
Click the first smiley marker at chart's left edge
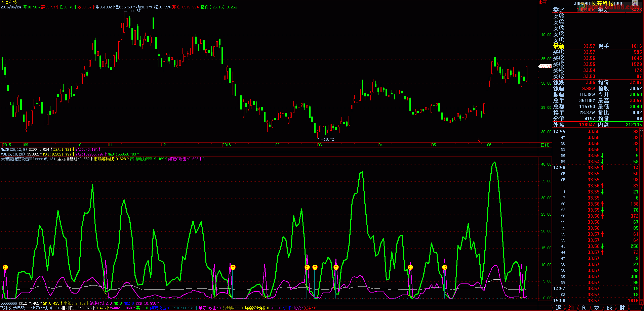5,267
